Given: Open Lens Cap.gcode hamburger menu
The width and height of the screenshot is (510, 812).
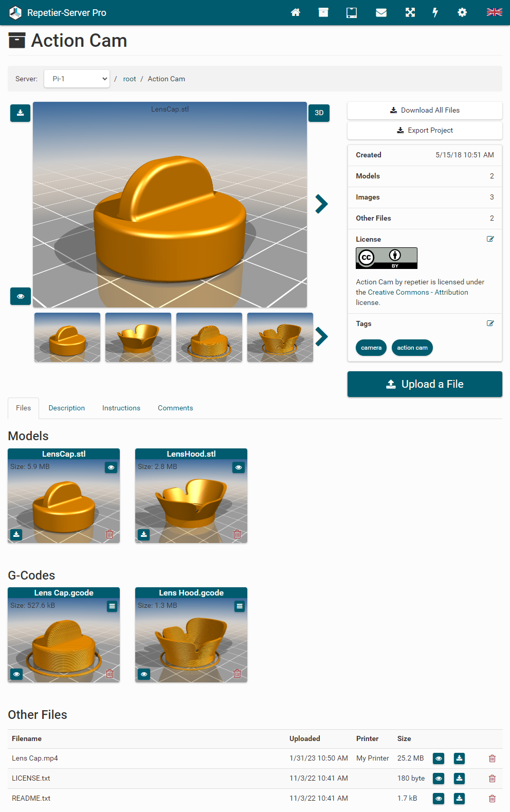Looking at the screenshot, I should 112,606.
